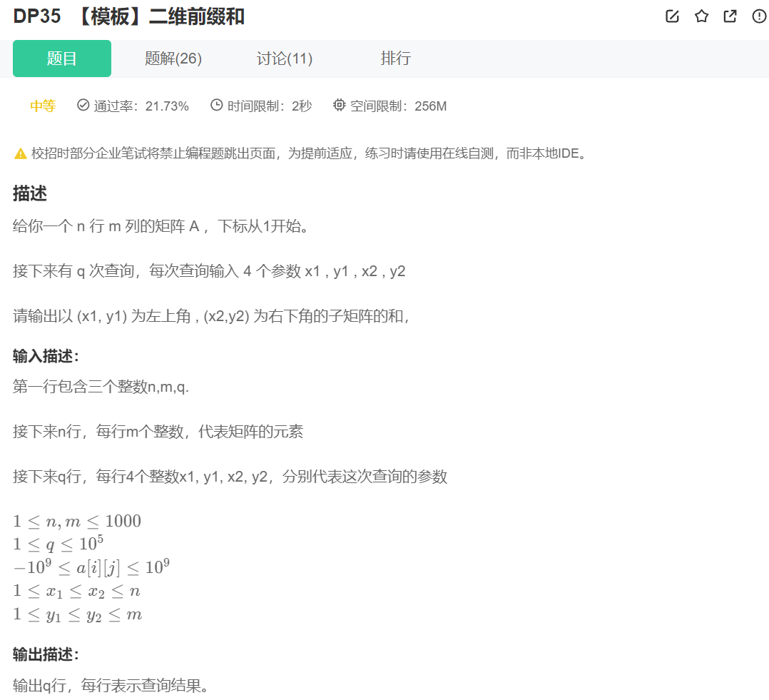769x700 pixels.
Task: Click the constraint 1 ≤ x1 ≤ x2 ≤ n
Action: click(76, 591)
